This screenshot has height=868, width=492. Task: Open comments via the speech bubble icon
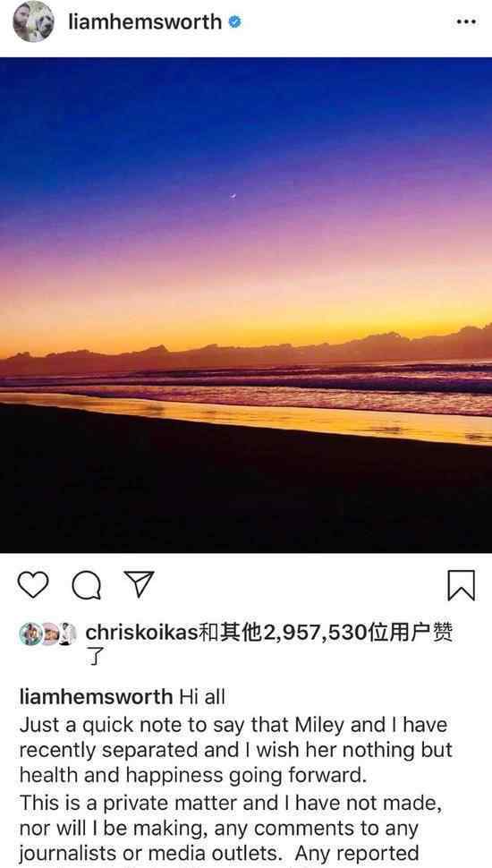[87, 586]
